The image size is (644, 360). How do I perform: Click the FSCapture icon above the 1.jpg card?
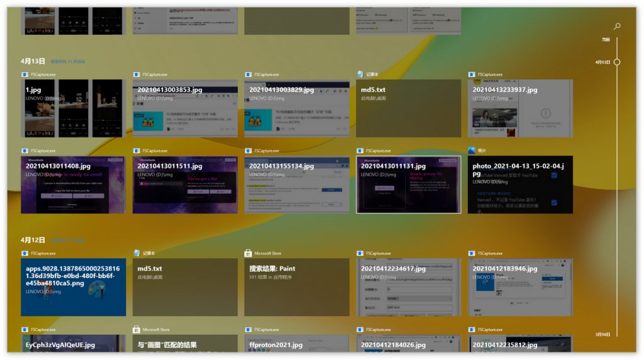point(25,74)
